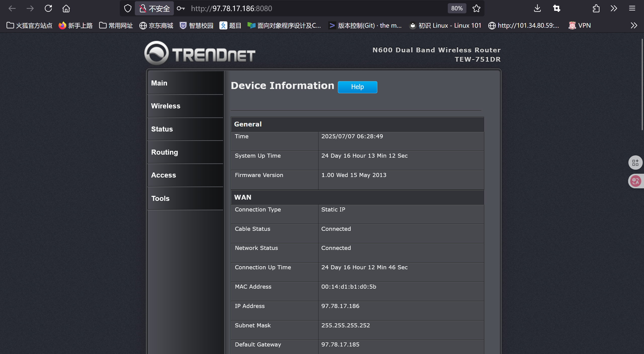Screen dimensions: 644x354
Task: Click the page vertical scrollbar
Action: (642, 84)
